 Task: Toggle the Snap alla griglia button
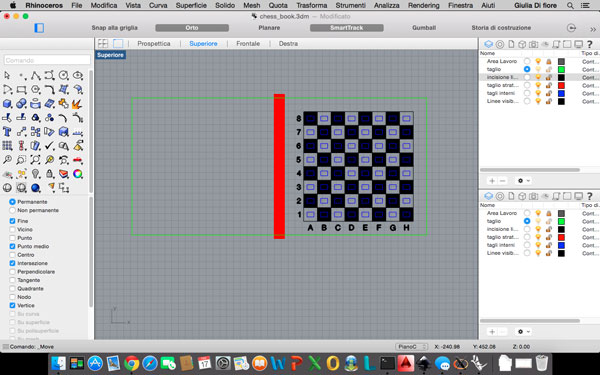[x=114, y=28]
